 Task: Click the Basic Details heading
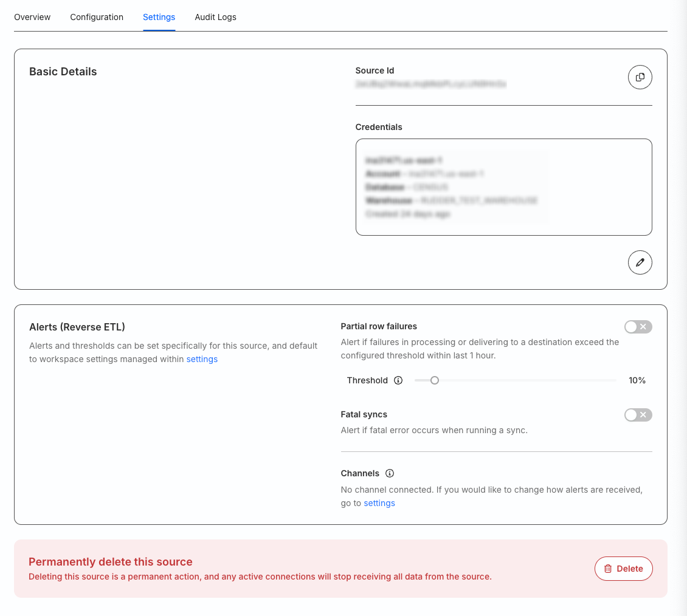tap(63, 71)
